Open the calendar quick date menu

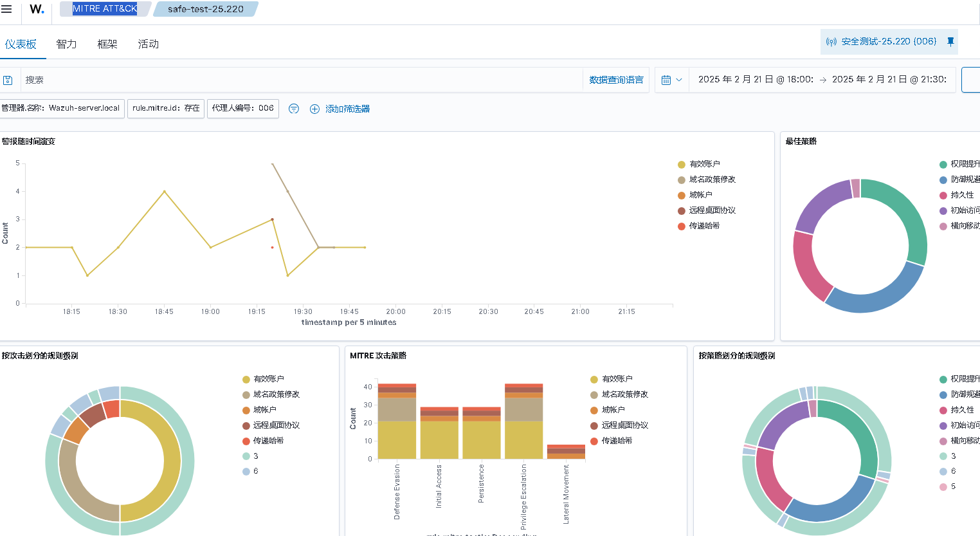click(671, 80)
